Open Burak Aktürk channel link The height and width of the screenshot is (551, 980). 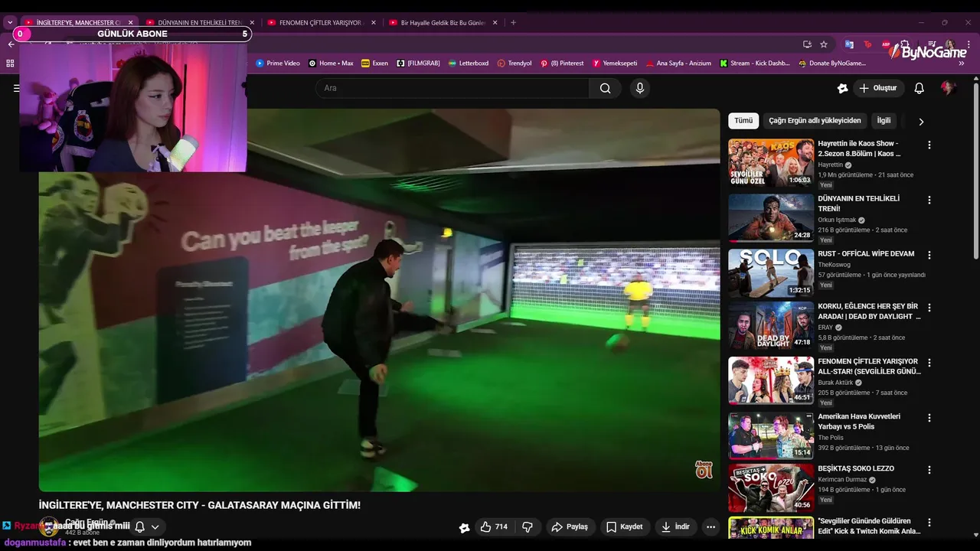tap(835, 383)
